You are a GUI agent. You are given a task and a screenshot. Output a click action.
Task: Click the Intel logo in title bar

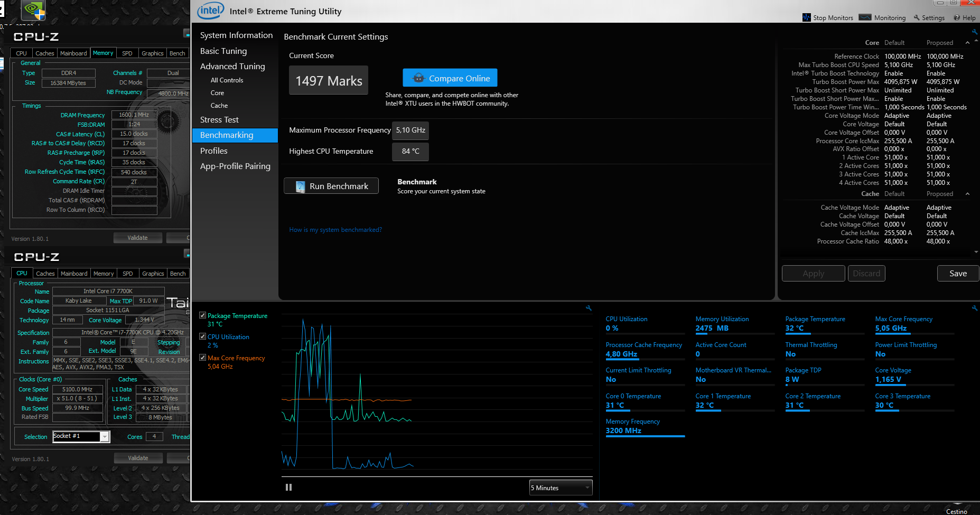click(x=210, y=11)
